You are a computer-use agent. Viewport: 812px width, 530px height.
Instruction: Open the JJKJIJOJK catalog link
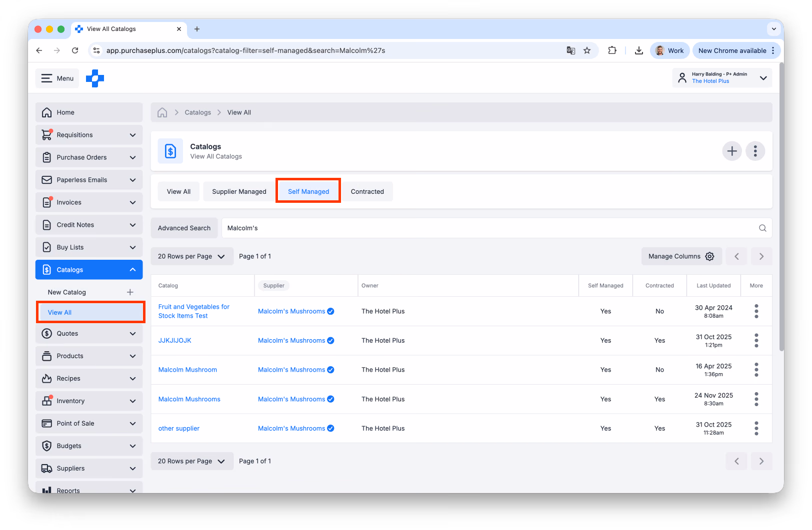click(x=174, y=341)
